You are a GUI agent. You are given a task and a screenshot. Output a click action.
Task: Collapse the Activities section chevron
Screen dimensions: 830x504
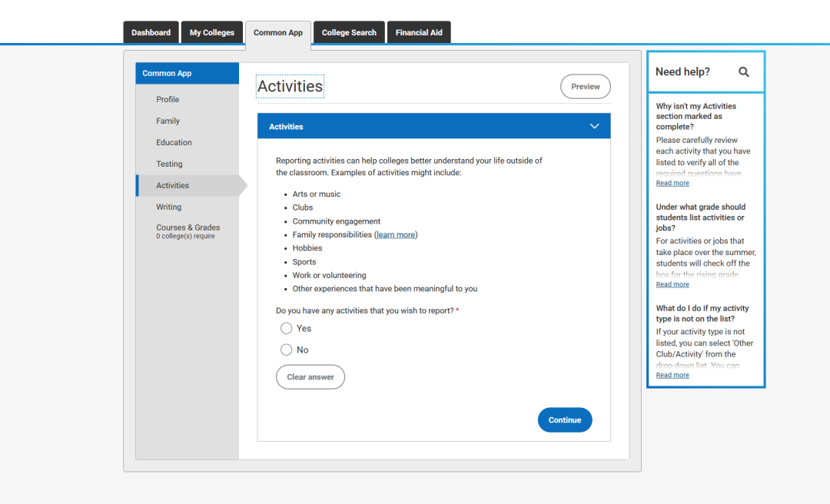(594, 127)
